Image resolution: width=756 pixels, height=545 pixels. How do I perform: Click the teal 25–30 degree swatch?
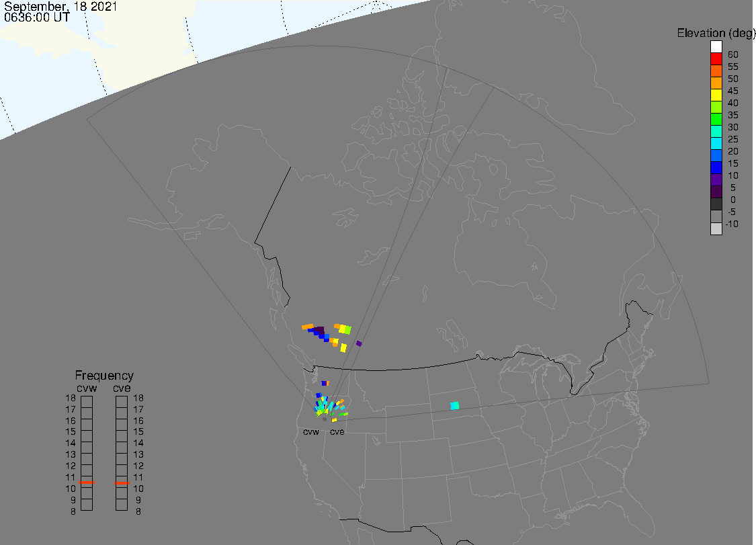coord(716,131)
